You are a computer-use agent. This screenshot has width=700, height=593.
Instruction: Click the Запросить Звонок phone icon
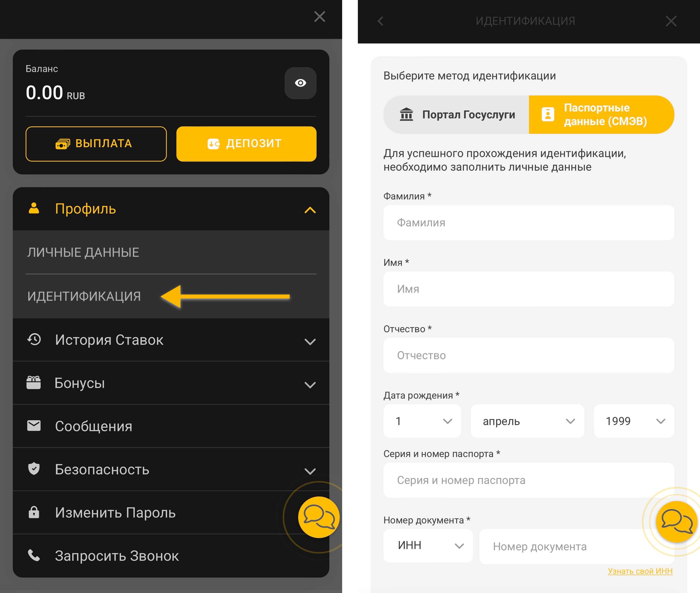point(34,555)
